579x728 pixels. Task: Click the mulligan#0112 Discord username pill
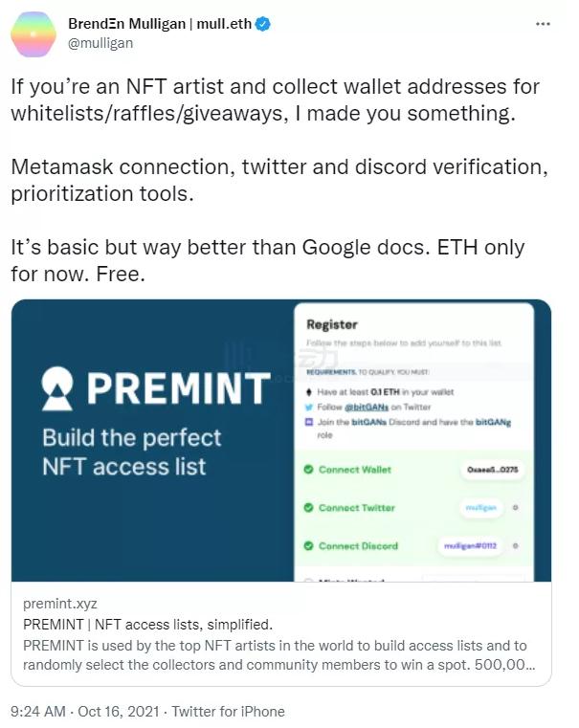tap(468, 546)
